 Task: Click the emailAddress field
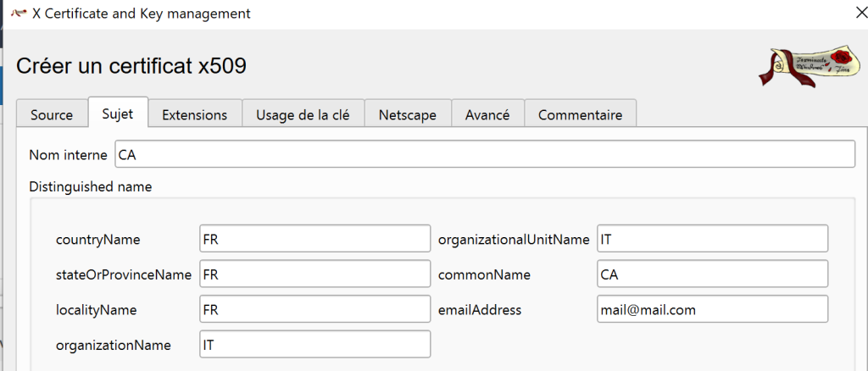coord(712,310)
